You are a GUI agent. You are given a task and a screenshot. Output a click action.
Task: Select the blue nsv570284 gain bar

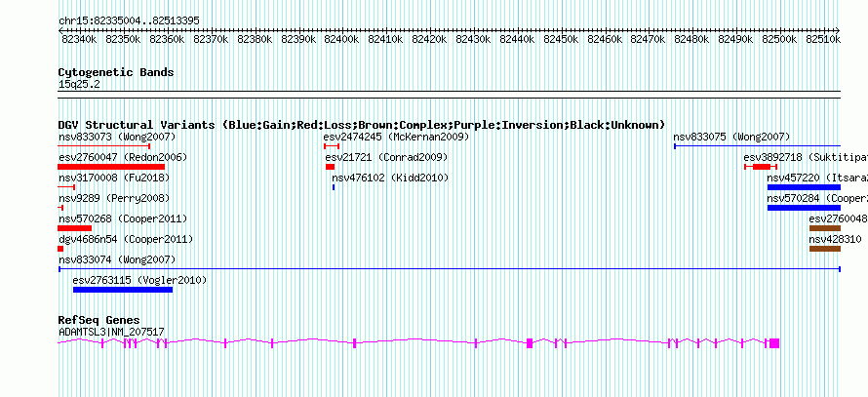pos(804,208)
